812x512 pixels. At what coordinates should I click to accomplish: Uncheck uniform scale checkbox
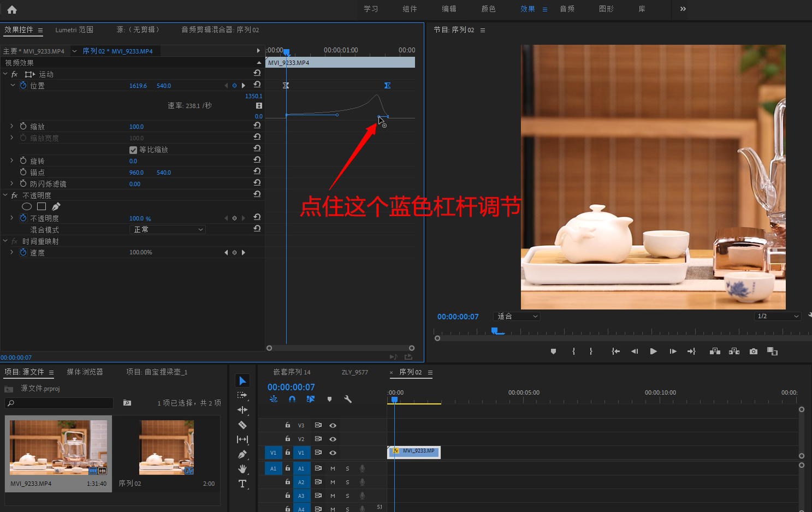point(133,150)
